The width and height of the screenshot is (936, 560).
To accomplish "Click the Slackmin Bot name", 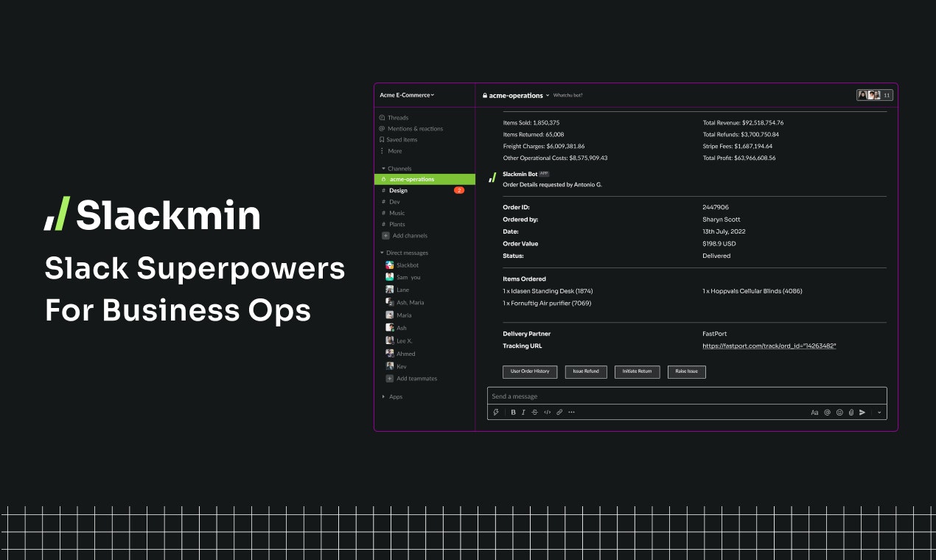I will point(520,174).
